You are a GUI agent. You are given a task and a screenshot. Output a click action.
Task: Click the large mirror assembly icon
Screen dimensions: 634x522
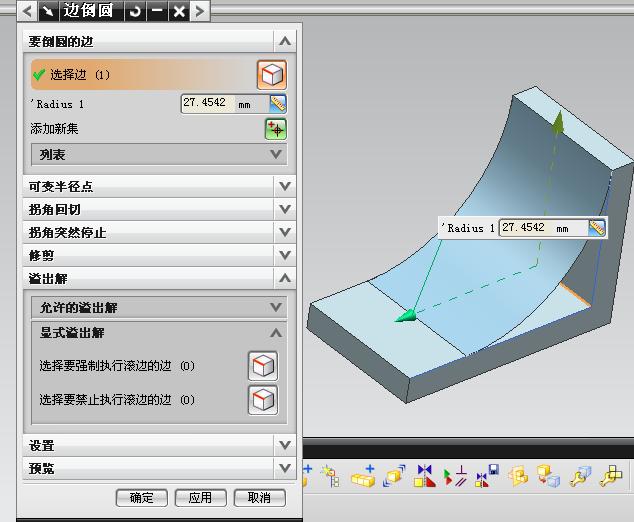point(424,476)
